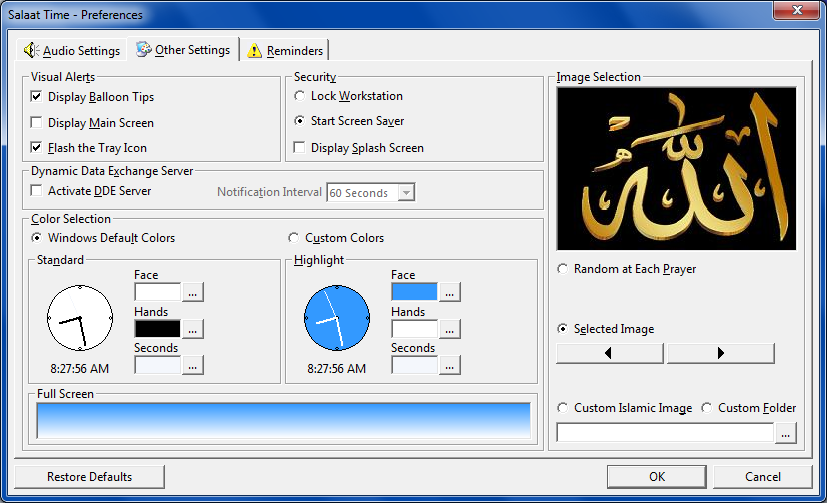Screen dimensions: 827x503
Task: Click Standard Seconds color swatch
Action: pyautogui.click(x=158, y=365)
